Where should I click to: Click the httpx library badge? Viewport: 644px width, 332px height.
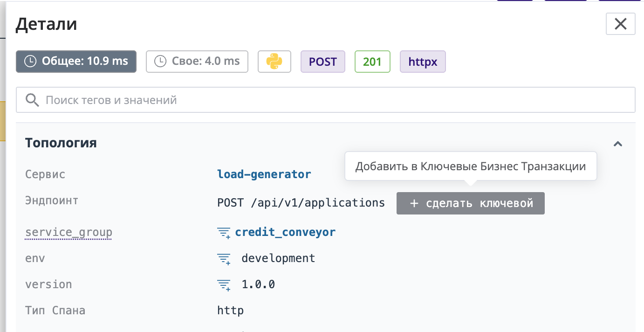pos(422,62)
